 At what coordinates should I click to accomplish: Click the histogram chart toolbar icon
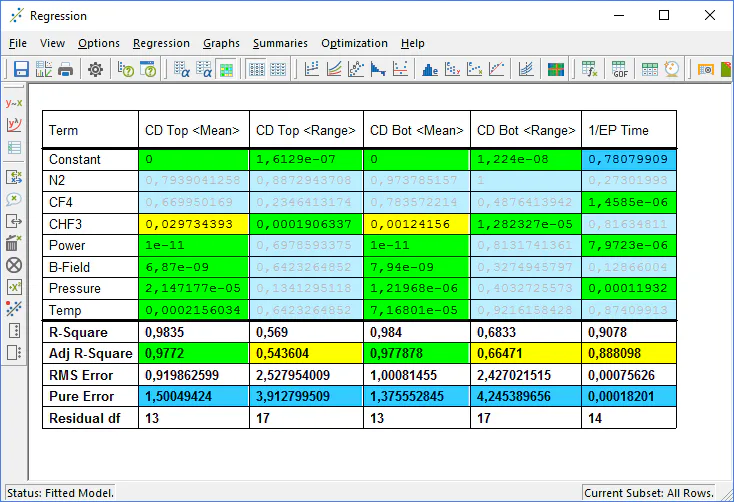[x=430, y=70]
